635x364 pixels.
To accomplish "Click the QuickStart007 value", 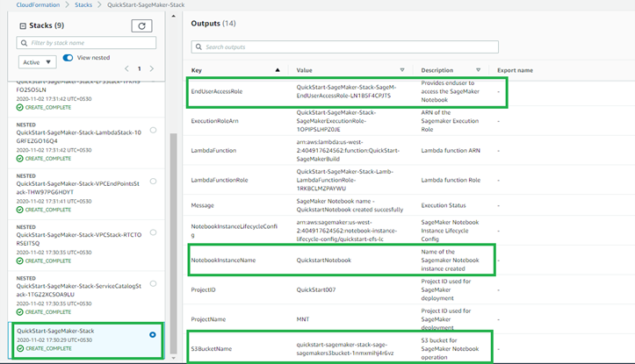I will [x=316, y=289].
